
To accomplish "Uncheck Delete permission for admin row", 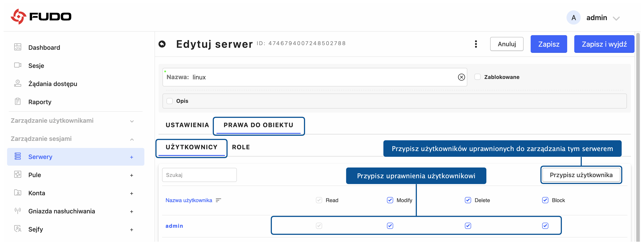I will (468, 226).
